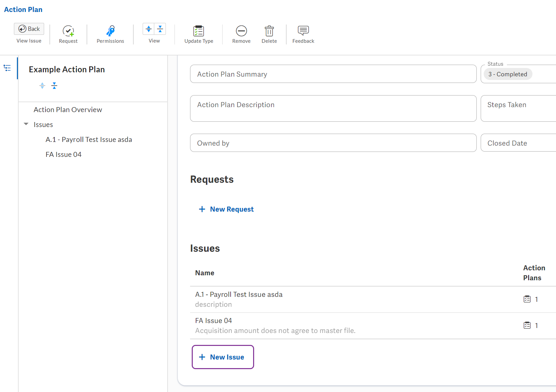
Task: Open the Request toolbar icon
Action: click(68, 31)
